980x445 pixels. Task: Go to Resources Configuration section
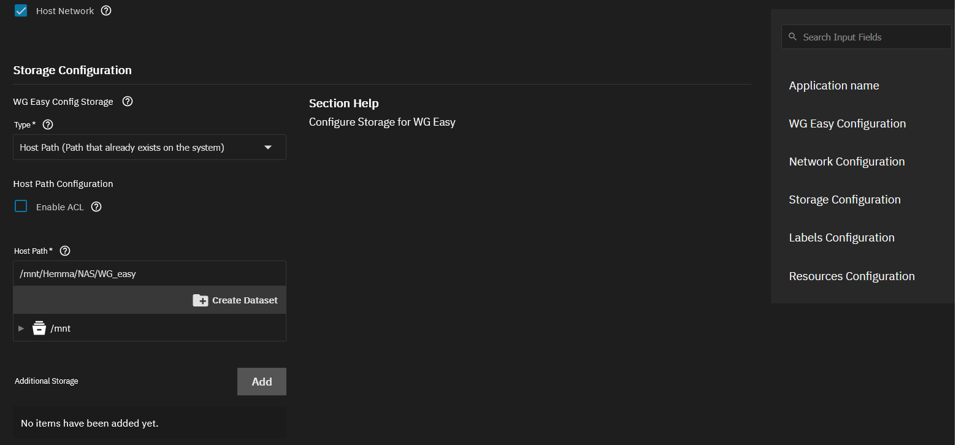tap(851, 276)
